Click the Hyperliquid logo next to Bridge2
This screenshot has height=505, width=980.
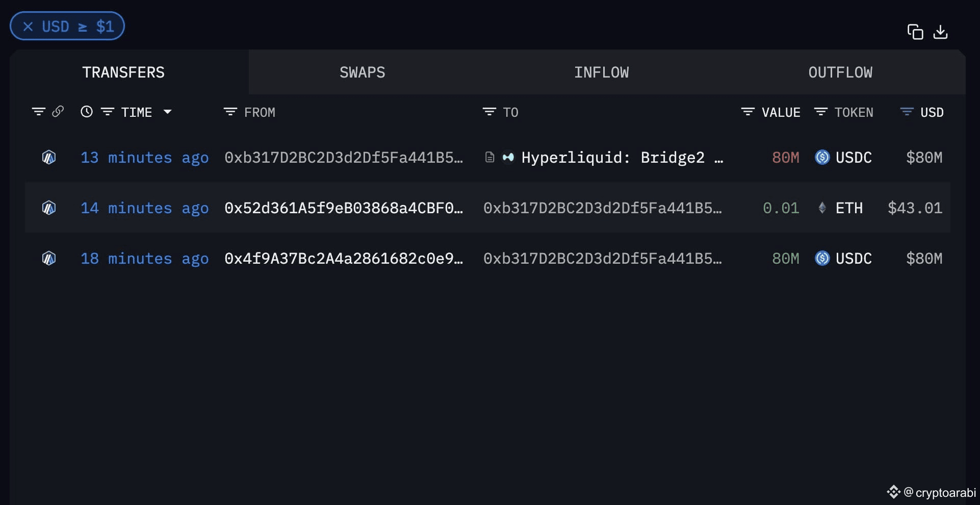(x=508, y=158)
